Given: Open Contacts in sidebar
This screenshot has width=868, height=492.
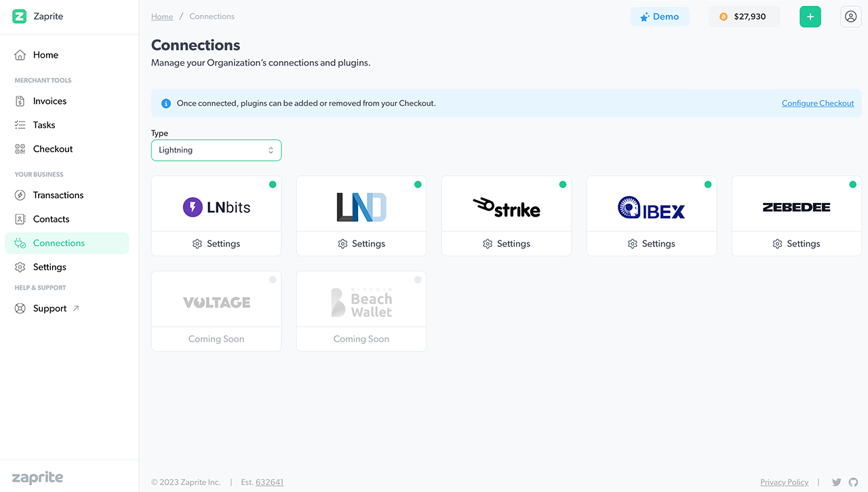Looking at the screenshot, I should click(66, 219).
